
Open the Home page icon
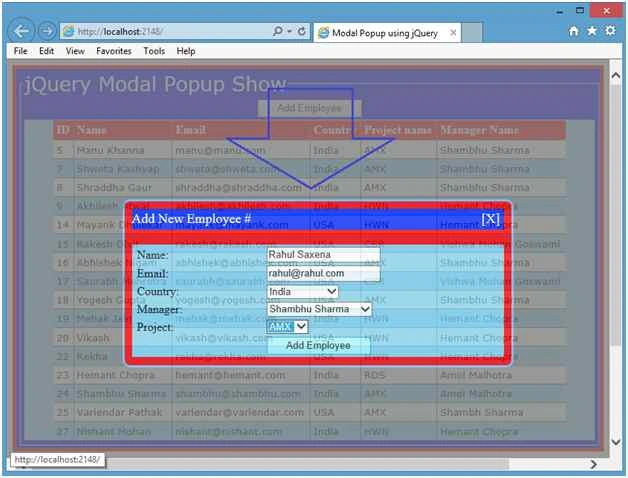pos(574,31)
